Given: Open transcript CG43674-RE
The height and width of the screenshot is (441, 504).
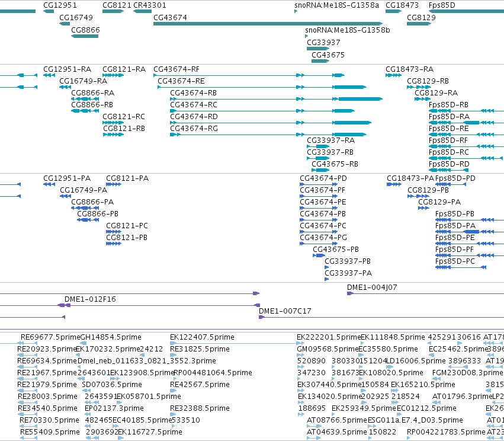Looking at the screenshot, I should point(181,81).
